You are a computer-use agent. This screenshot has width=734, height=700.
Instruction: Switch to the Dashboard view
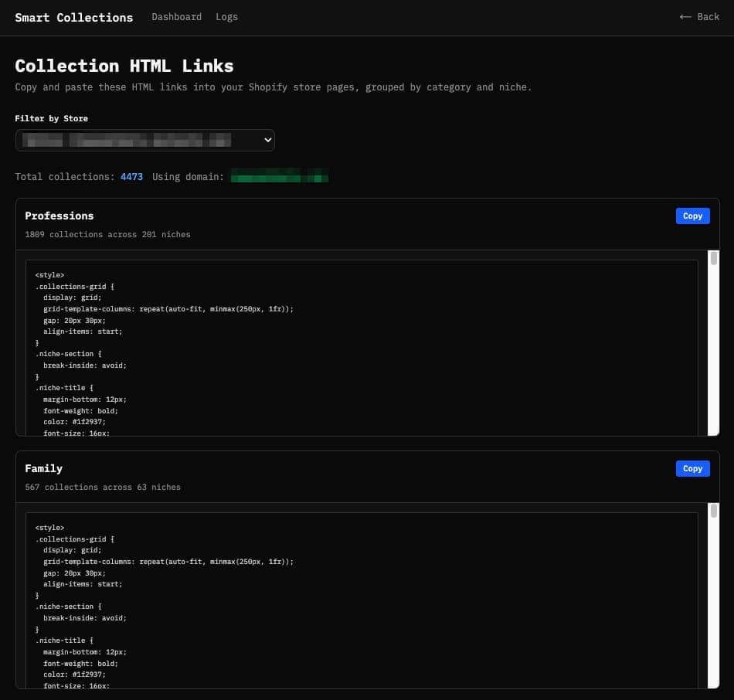(x=176, y=16)
